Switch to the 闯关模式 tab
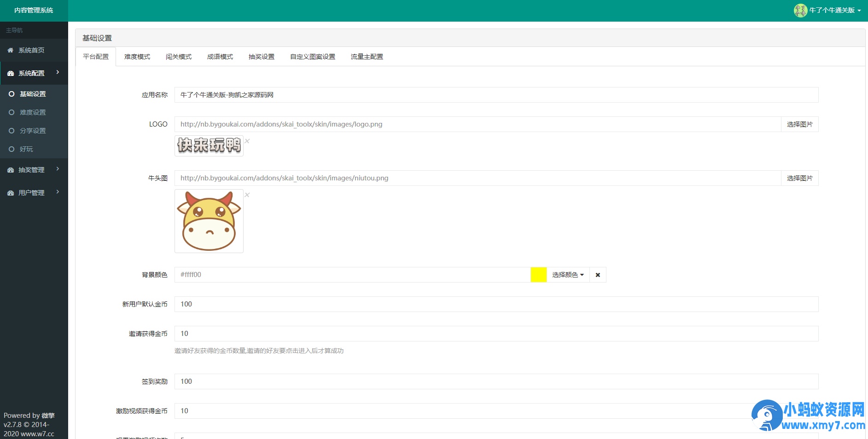The height and width of the screenshot is (439, 868). pyautogui.click(x=179, y=57)
